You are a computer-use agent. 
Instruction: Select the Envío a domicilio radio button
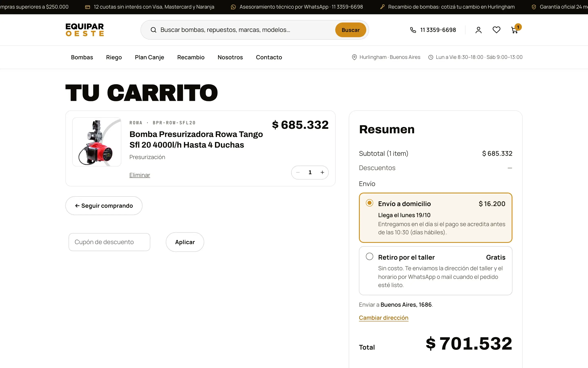click(x=369, y=203)
